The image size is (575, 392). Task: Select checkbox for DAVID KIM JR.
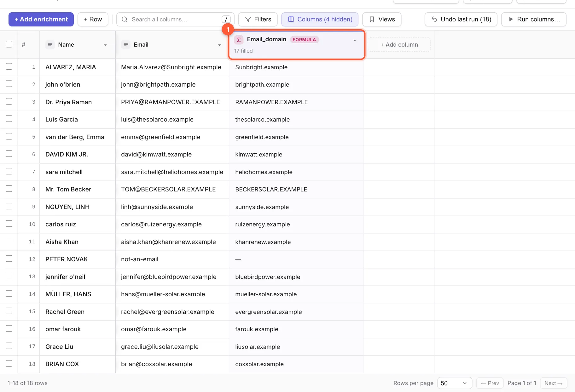point(9,154)
